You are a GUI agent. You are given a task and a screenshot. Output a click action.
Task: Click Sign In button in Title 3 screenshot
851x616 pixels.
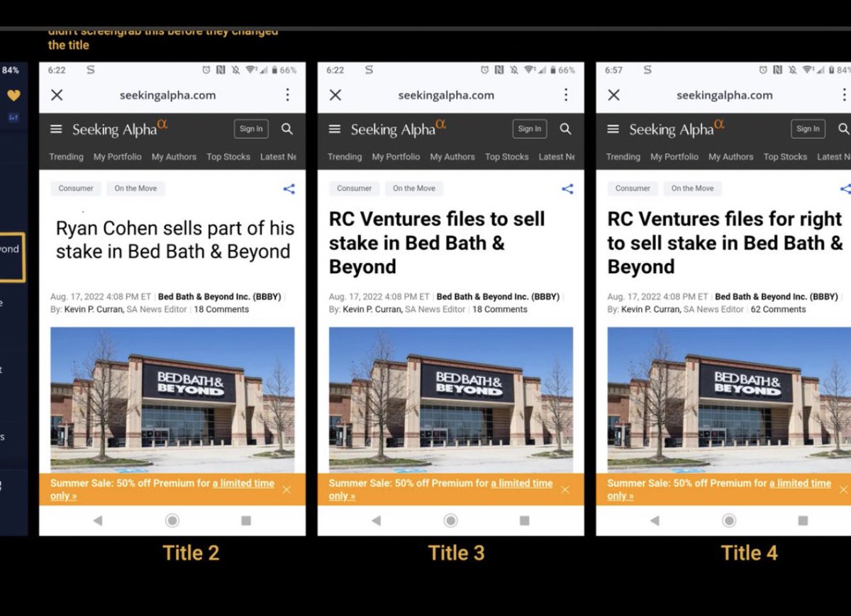pos(530,129)
